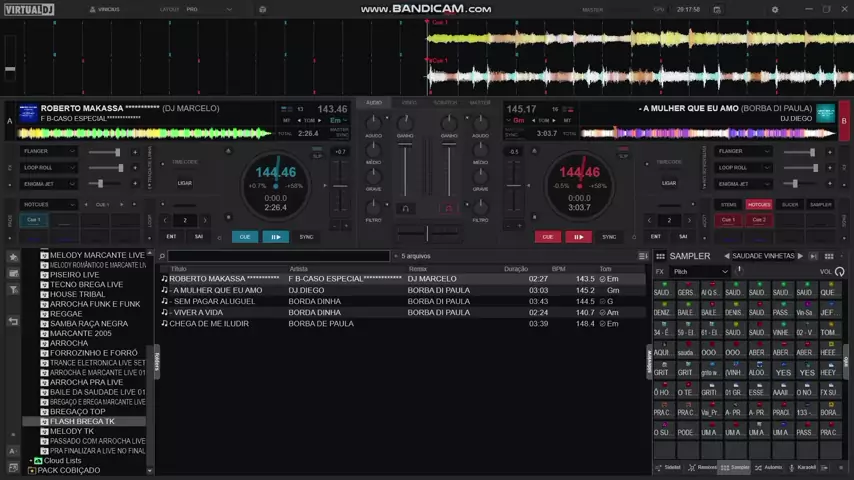The width and height of the screenshot is (854, 480).
Task: Click the search magnifier icon in browser
Action: pyautogui.click(x=162, y=256)
